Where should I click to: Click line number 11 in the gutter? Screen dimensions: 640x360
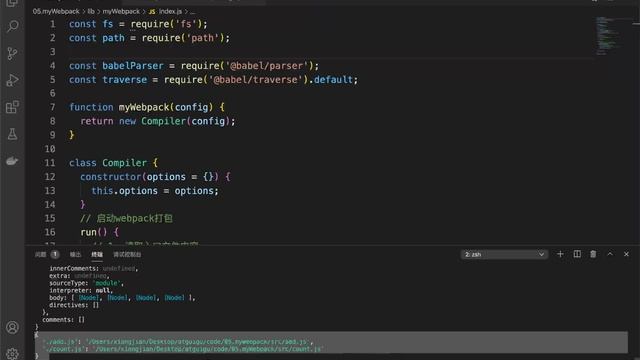pyautogui.click(x=50, y=163)
